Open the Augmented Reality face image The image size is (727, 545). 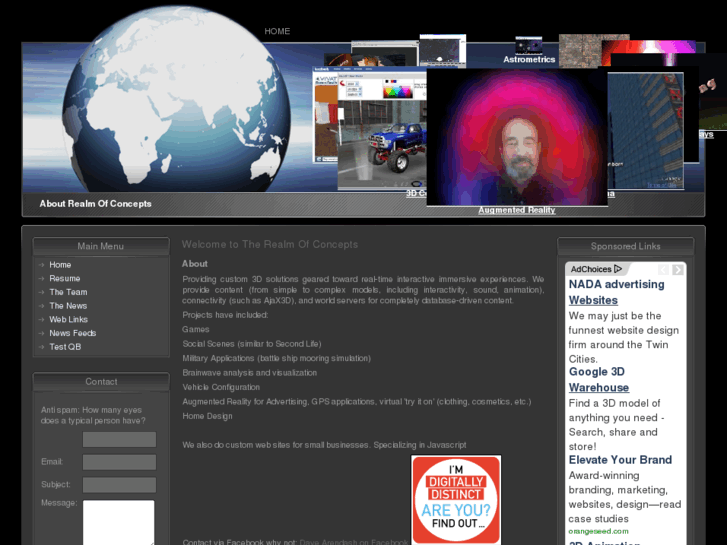pyautogui.click(x=517, y=137)
